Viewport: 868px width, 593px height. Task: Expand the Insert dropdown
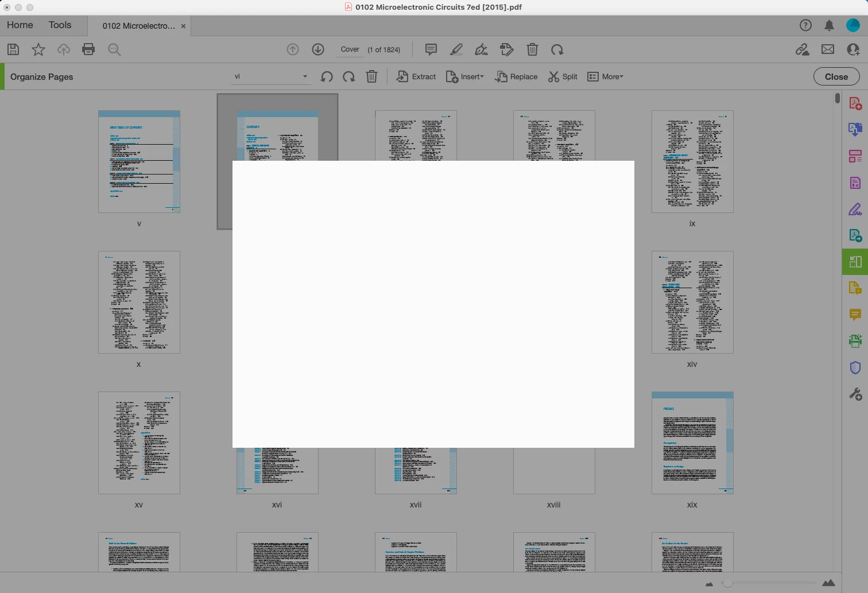tap(465, 76)
